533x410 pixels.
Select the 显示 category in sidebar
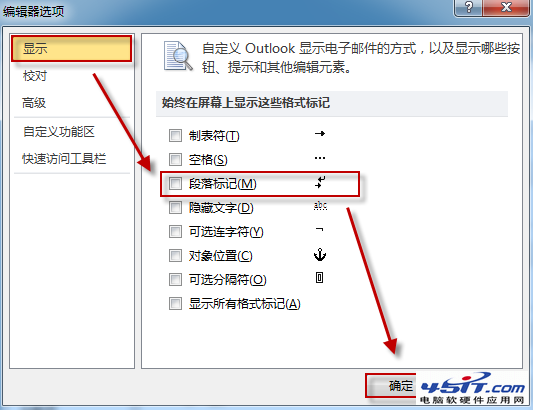[71, 49]
